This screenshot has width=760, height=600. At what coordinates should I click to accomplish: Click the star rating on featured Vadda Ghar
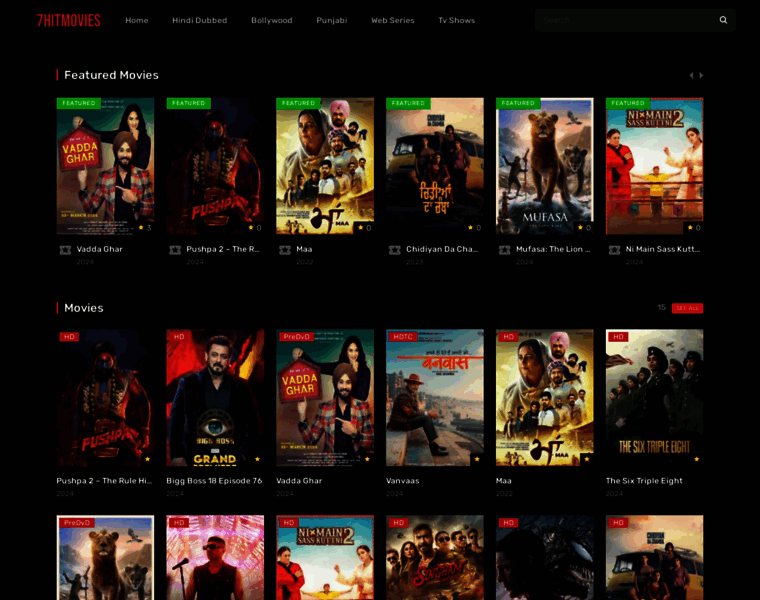144,227
